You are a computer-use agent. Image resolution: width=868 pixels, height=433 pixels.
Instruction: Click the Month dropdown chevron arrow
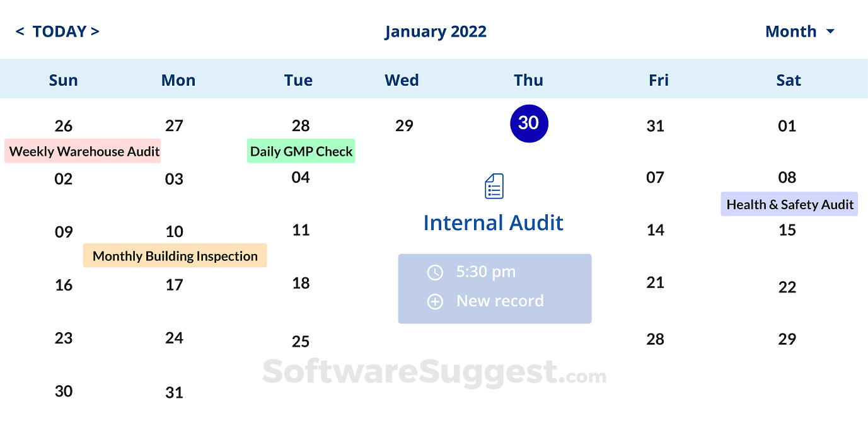pos(831,32)
